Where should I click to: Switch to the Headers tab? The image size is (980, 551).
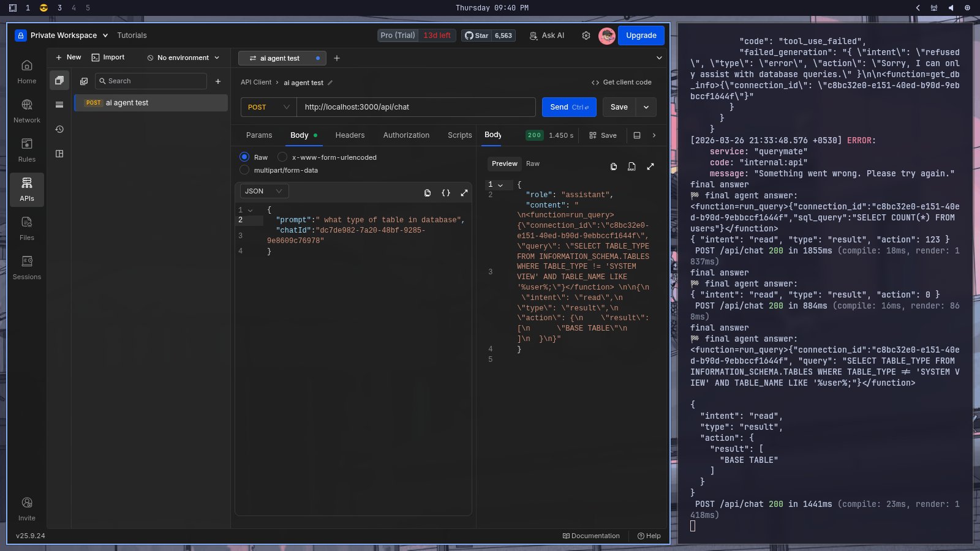tap(350, 135)
